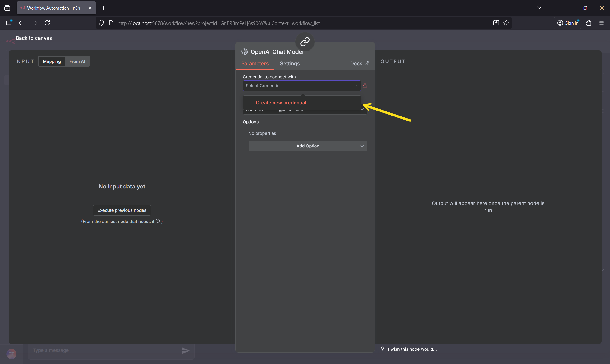The height and width of the screenshot is (364, 610).
Task: Click the user avatar at bottom left
Action: pyautogui.click(x=11, y=354)
